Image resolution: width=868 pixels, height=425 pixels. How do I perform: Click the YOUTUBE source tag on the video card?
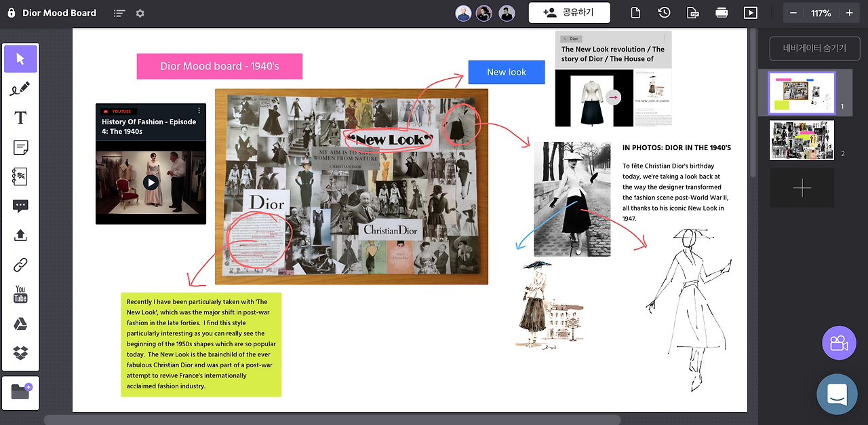[x=119, y=111]
